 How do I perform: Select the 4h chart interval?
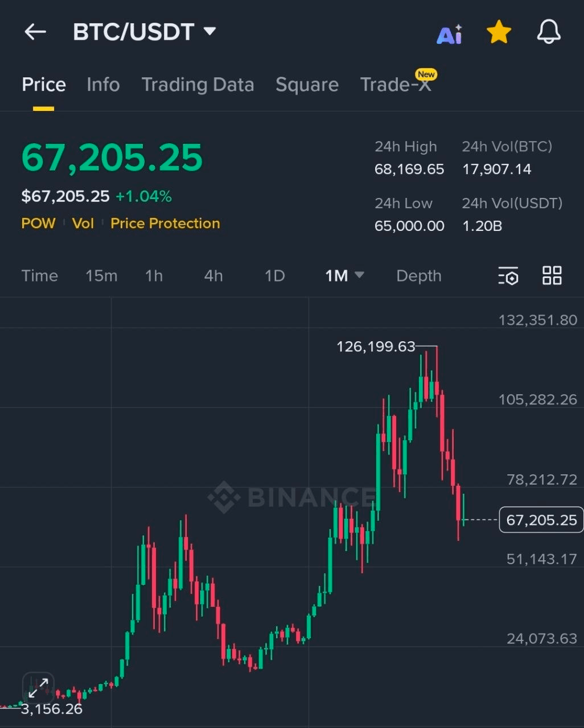click(213, 276)
